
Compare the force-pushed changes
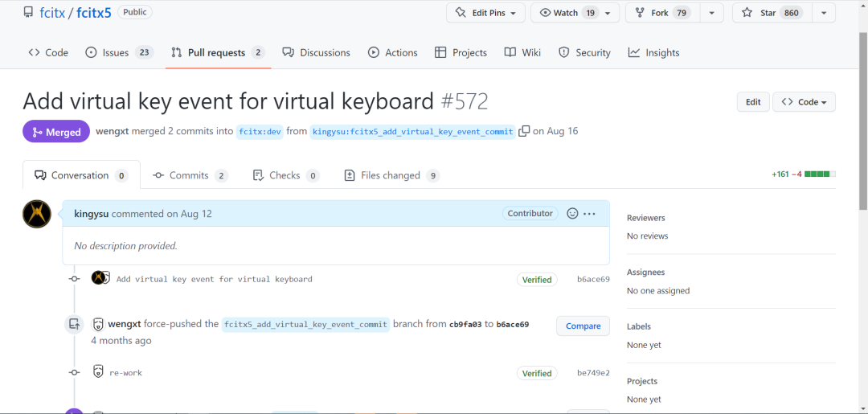click(583, 326)
